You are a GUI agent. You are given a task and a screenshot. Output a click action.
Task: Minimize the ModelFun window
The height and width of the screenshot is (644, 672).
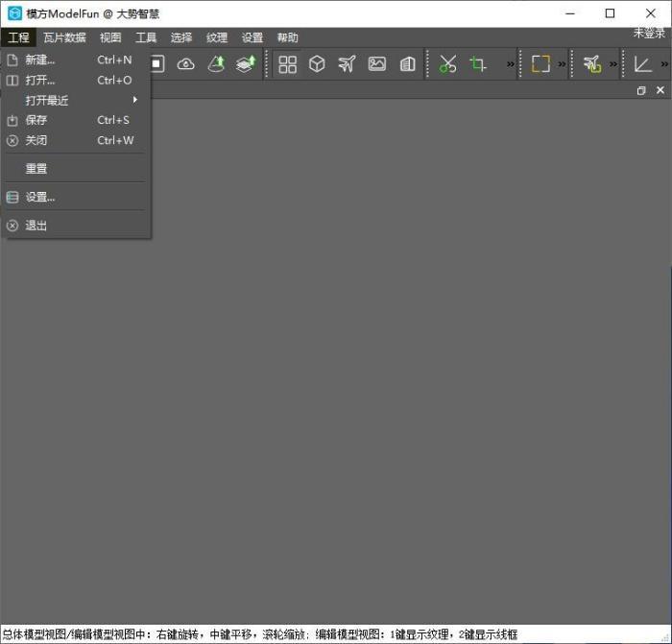click(570, 13)
